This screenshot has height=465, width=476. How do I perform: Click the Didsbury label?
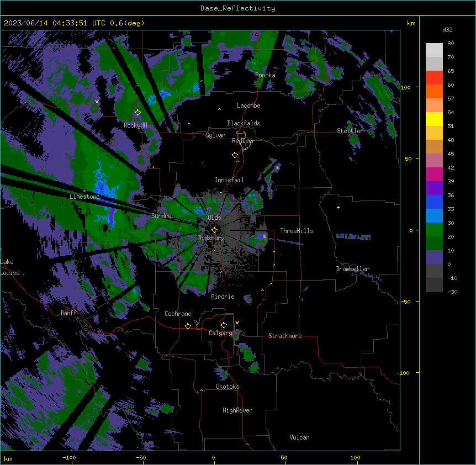pos(211,238)
